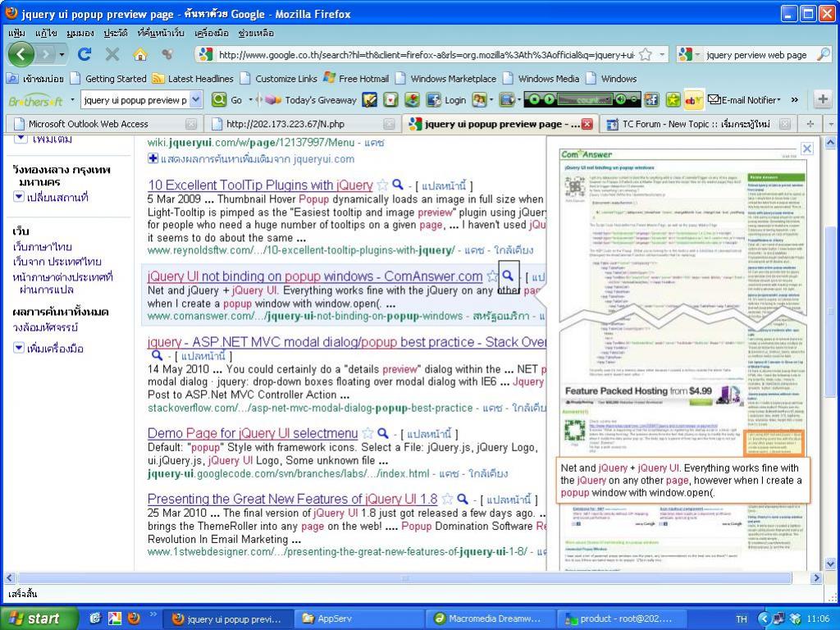840x630 pixels.
Task: Go back with the green back arrow
Action: pos(21,54)
